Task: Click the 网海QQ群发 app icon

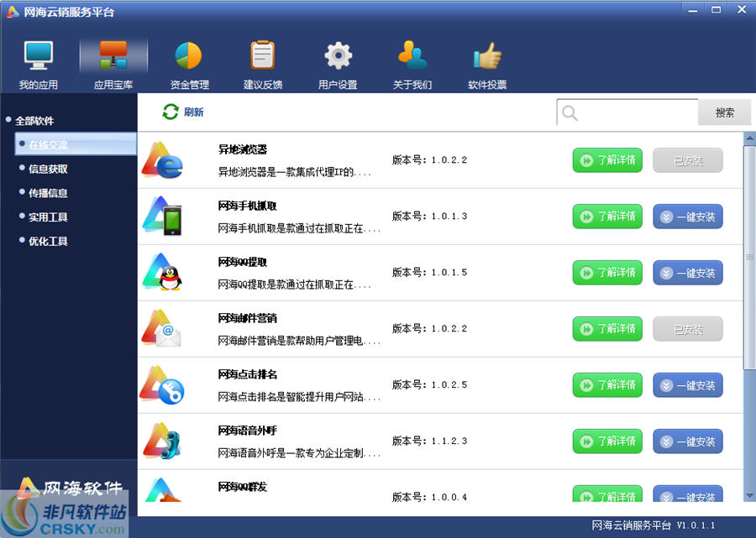Action: (x=162, y=490)
